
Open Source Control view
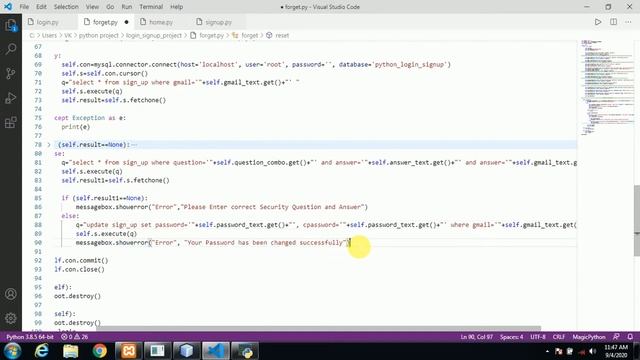coord(11,73)
